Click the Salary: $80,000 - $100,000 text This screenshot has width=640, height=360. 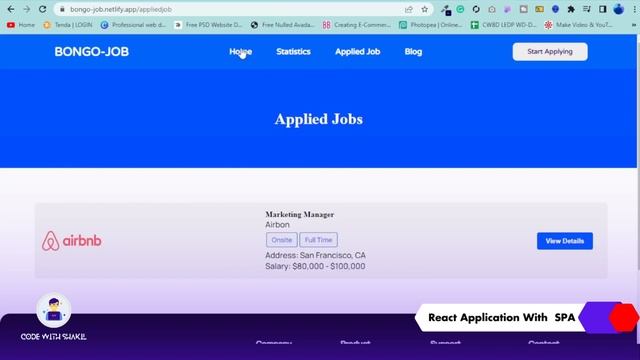pos(315,266)
